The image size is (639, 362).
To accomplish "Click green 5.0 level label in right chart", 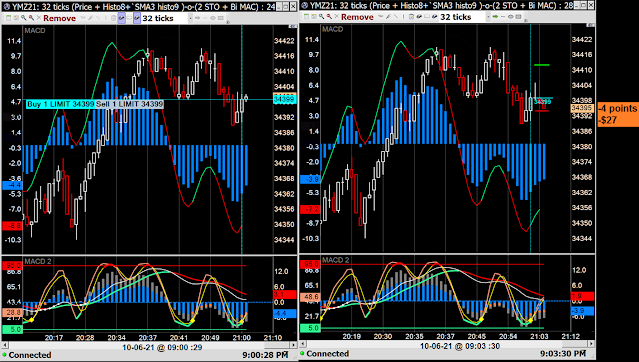I will click(x=310, y=328).
